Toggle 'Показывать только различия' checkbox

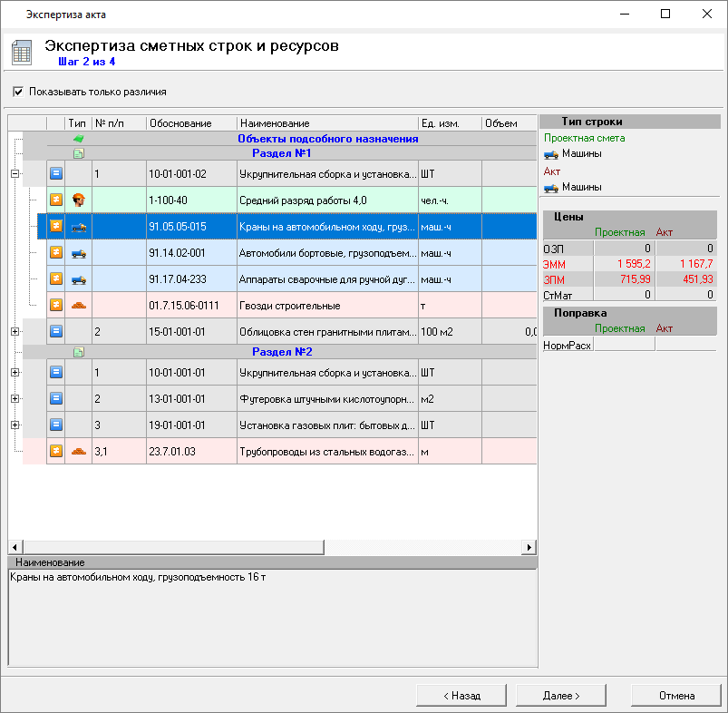[x=17, y=92]
